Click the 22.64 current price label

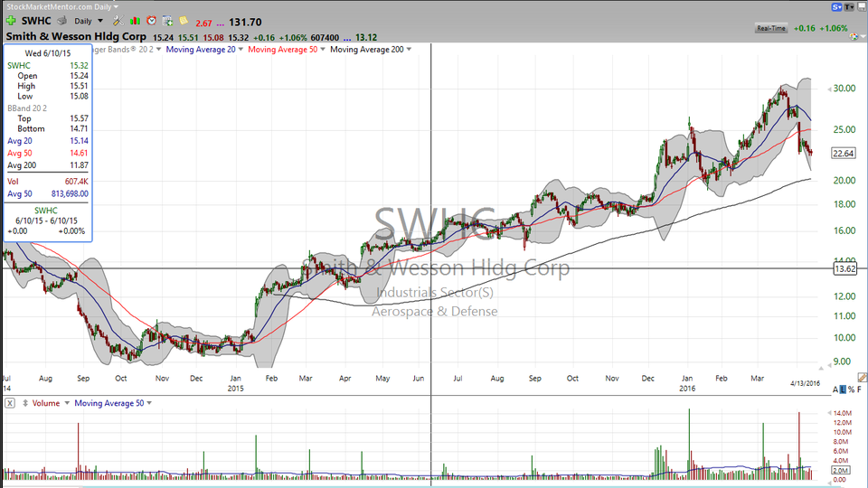coord(843,154)
